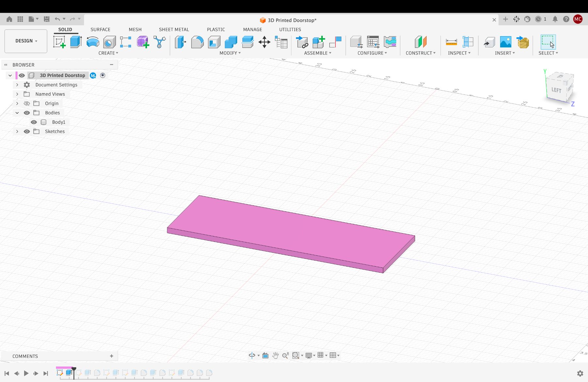
Task: Toggle visibility of the Bodies folder
Action: [x=27, y=113]
